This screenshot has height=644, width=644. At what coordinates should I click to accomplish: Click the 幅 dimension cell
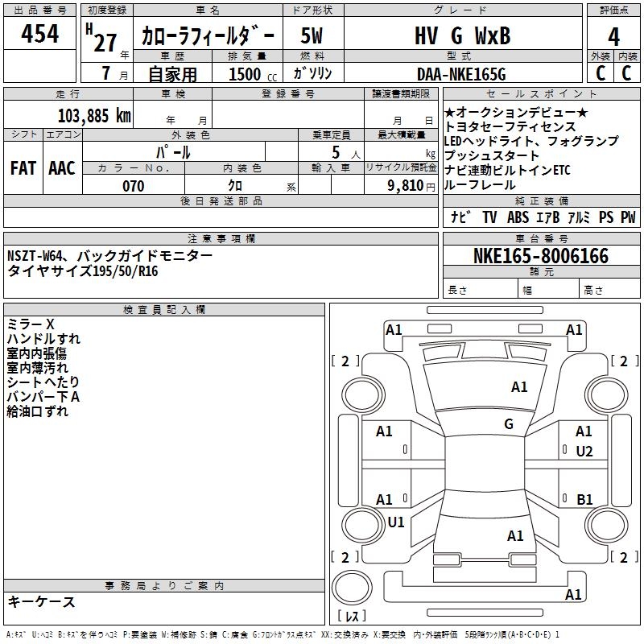point(549,290)
